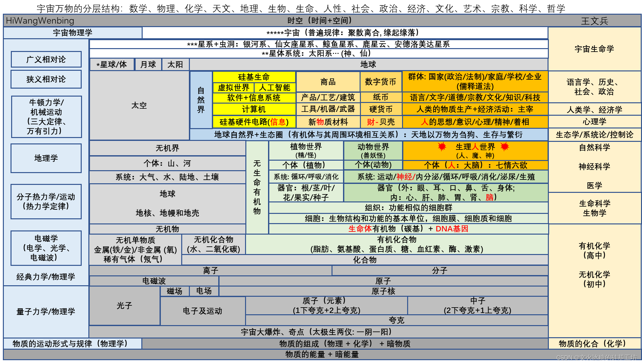Click the blue 自然界 vertical cell
Screen dimensions: 642x364
point(201,100)
